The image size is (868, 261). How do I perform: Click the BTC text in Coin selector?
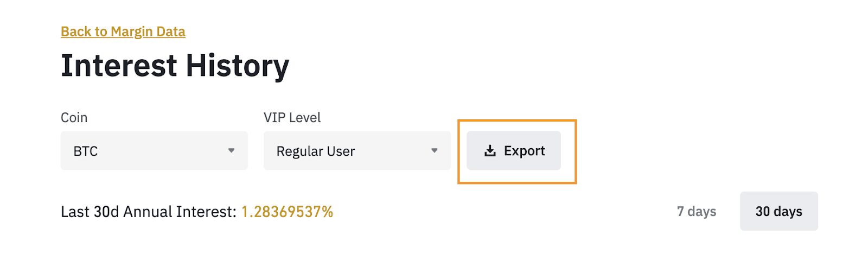click(x=86, y=151)
